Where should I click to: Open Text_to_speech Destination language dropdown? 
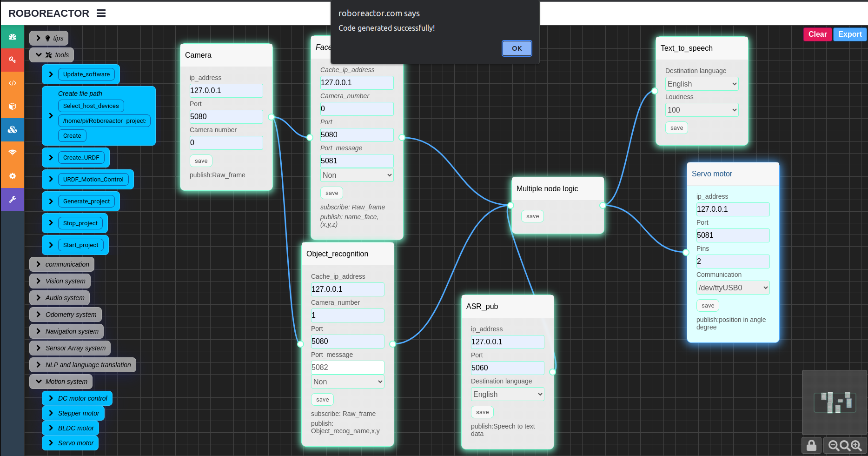(x=702, y=84)
